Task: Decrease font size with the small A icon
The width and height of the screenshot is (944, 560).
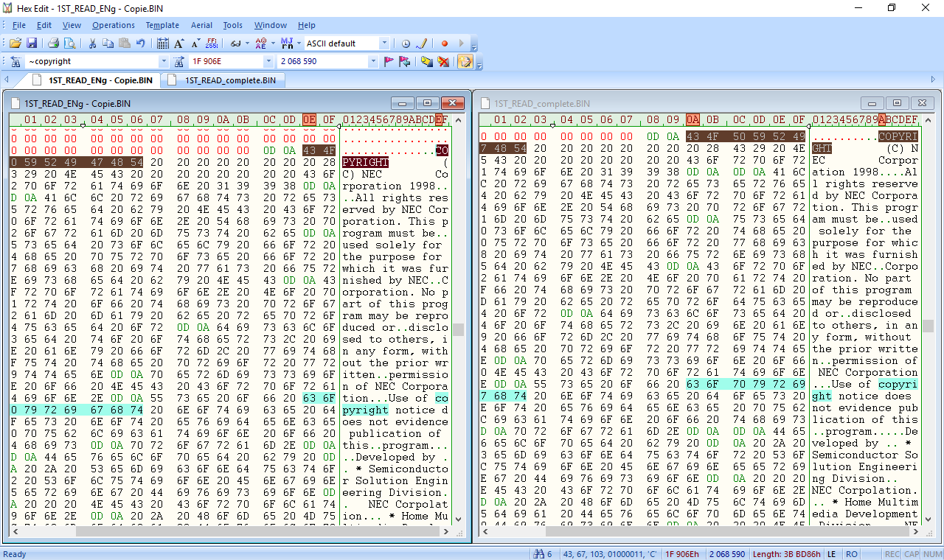Action: click(195, 43)
